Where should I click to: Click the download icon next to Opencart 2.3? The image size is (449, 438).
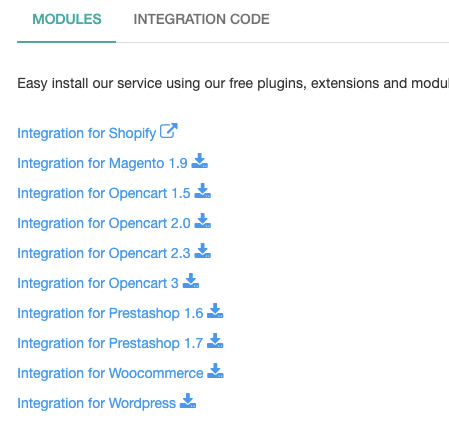[203, 251]
